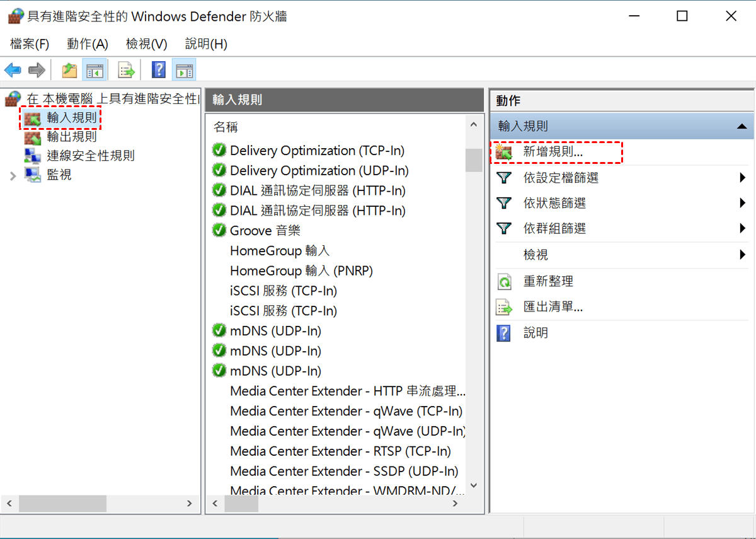Click the rules list scroll down arrow

474,486
